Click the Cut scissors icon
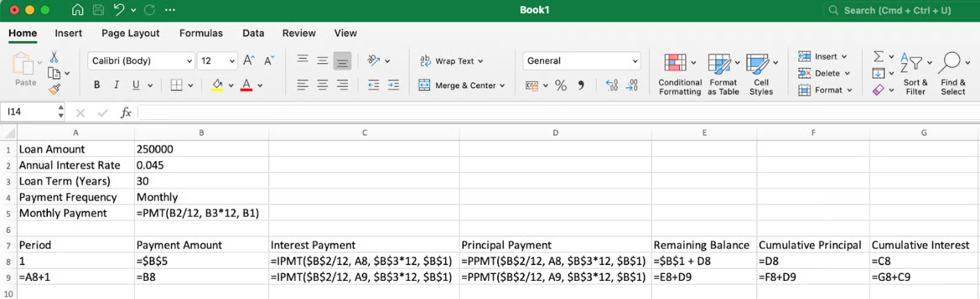 pos(54,57)
